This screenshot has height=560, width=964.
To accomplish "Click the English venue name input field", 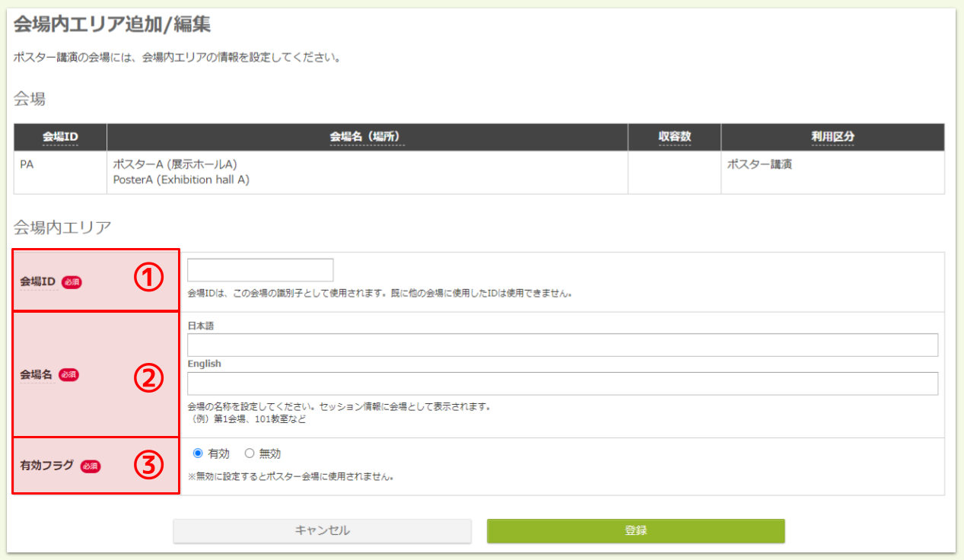I will pyautogui.click(x=562, y=383).
